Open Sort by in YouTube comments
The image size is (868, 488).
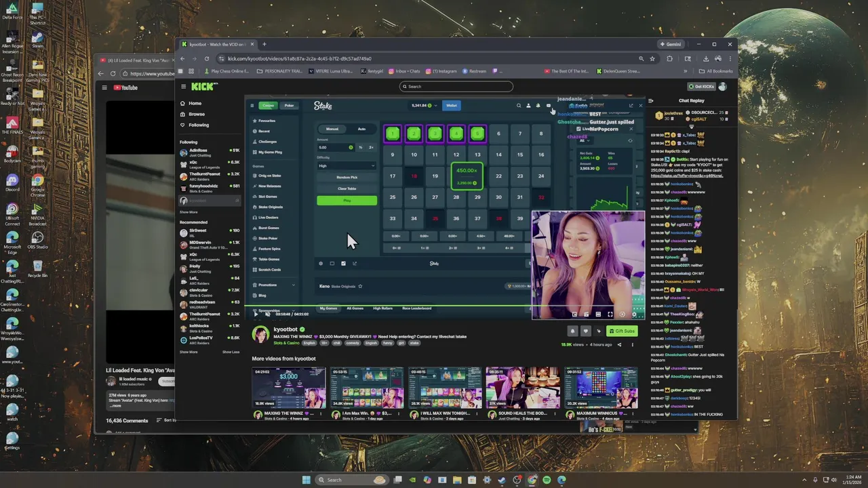[x=166, y=420]
